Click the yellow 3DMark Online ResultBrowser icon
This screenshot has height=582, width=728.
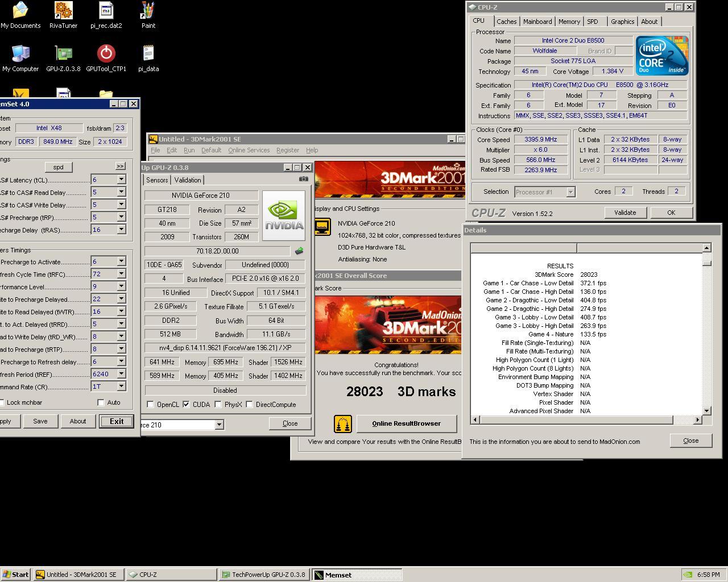click(342, 423)
